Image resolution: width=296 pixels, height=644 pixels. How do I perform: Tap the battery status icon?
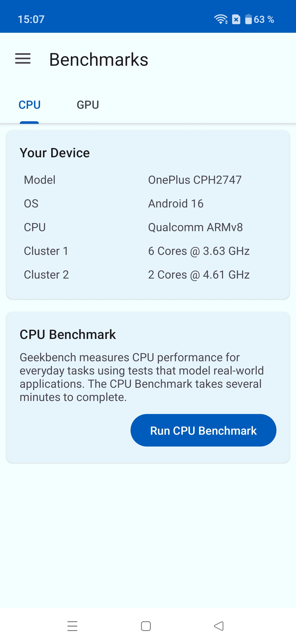(248, 19)
